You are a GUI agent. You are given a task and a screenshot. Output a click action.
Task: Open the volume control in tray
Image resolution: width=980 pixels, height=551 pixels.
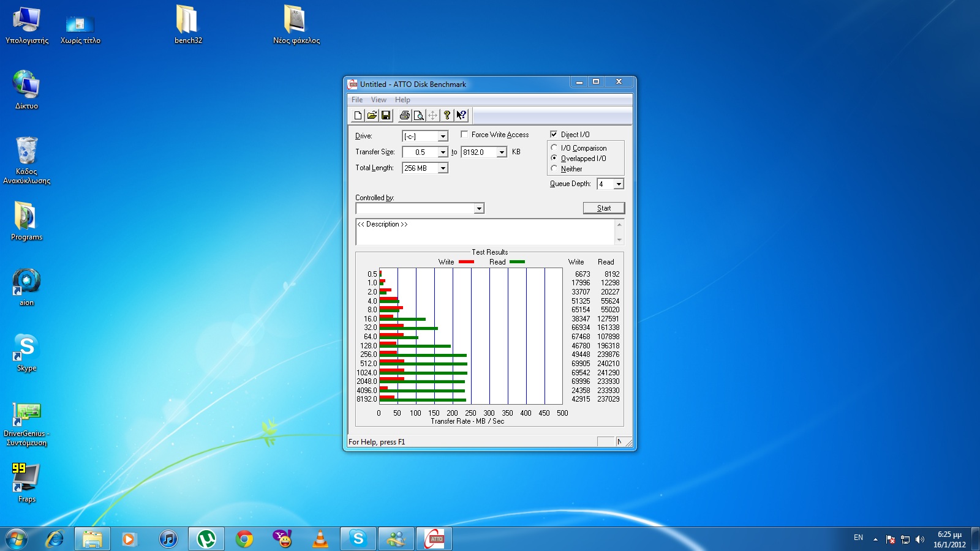[x=919, y=539]
